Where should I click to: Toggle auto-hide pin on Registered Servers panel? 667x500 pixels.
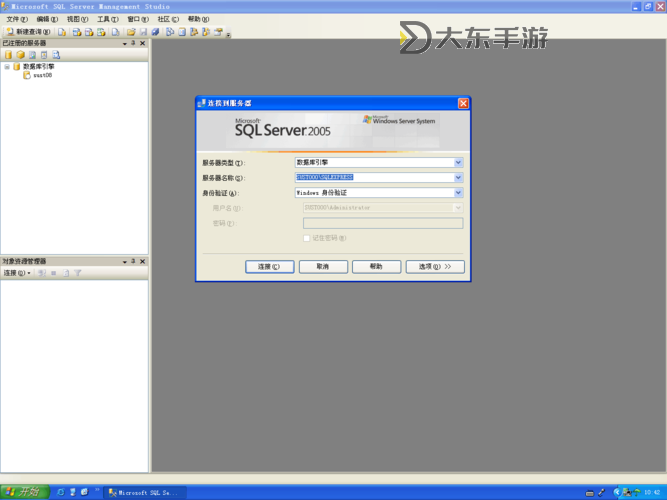[x=133, y=43]
